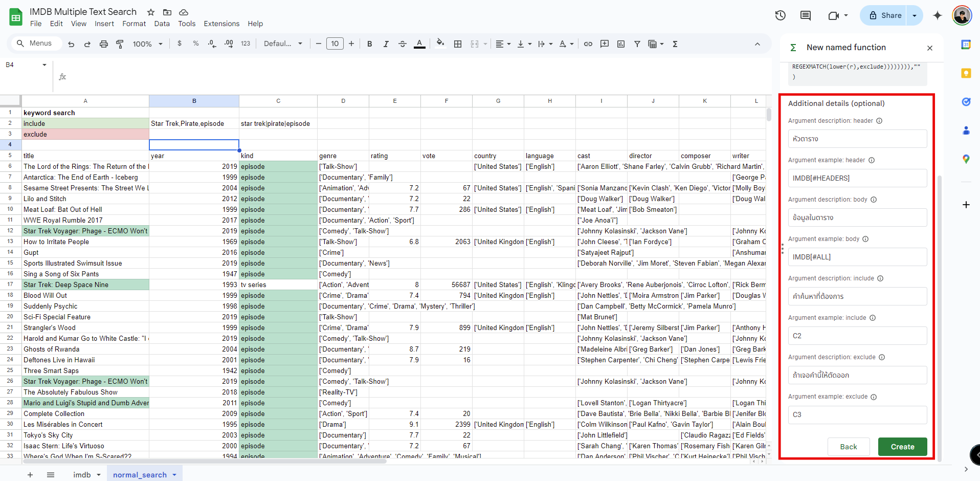Close New named function panel
This screenshot has height=481, width=980.
930,48
